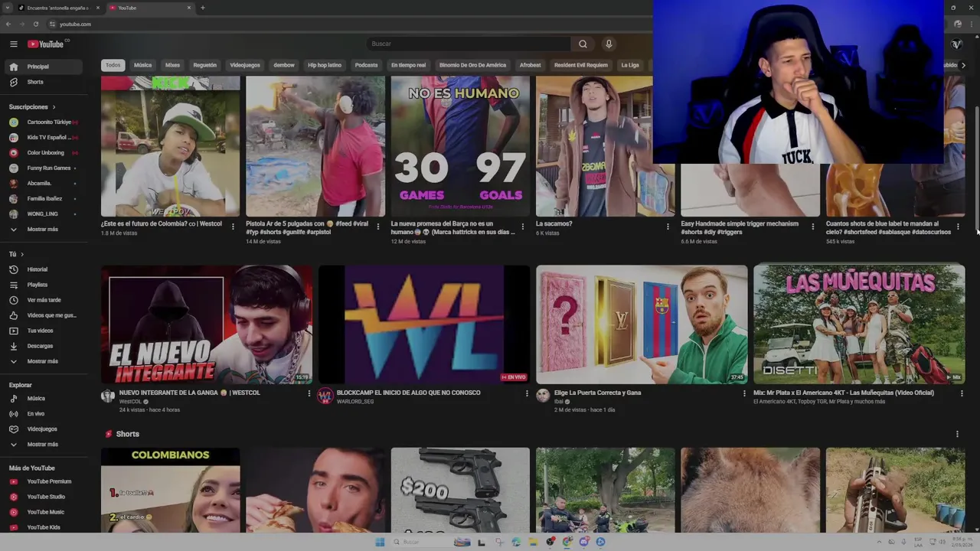980x551 pixels.
Task: Select the Música filter chip
Action: point(143,65)
